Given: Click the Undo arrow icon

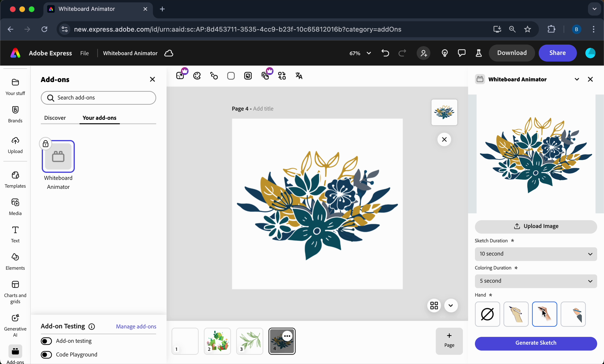Looking at the screenshot, I should [x=385, y=53].
